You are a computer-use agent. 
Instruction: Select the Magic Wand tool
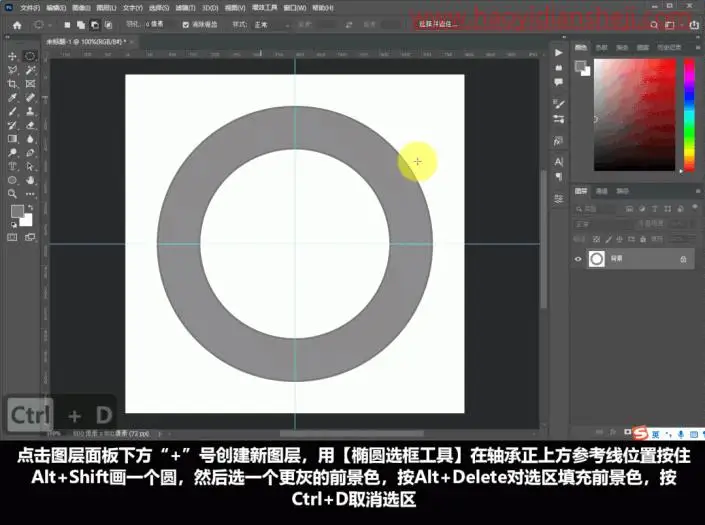(30, 70)
